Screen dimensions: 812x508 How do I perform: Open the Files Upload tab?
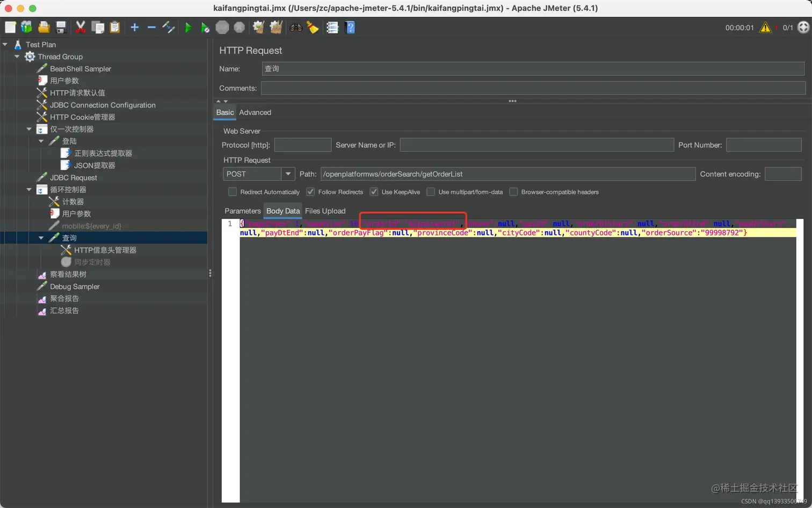[325, 211]
